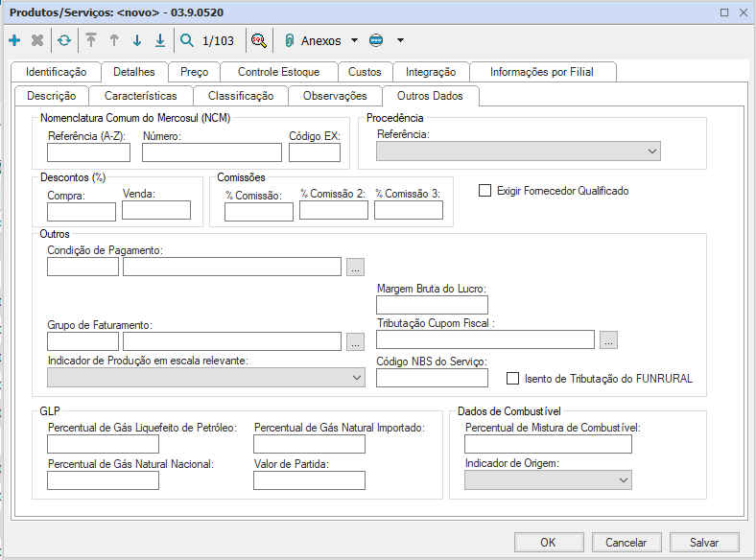Jump to last record arrow icon
Image resolution: width=756 pixels, height=560 pixels.
[x=160, y=41]
